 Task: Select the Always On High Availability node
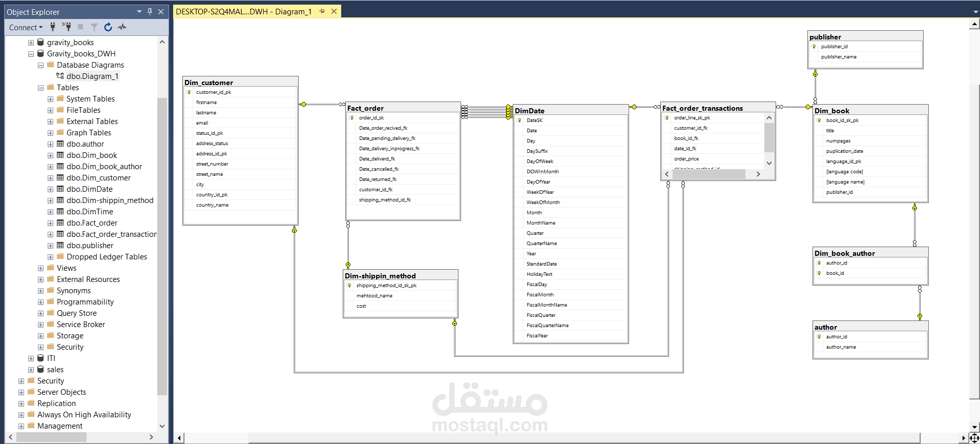pyautogui.click(x=84, y=415)
